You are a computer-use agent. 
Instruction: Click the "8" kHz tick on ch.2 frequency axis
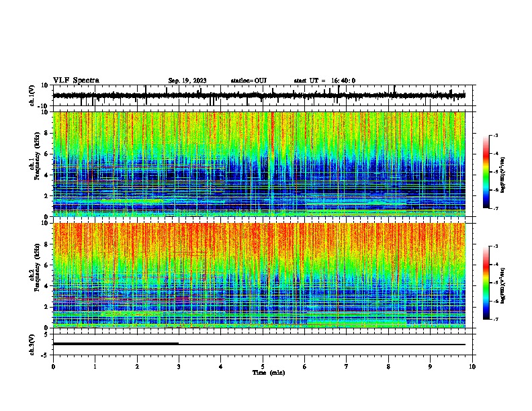46,244
